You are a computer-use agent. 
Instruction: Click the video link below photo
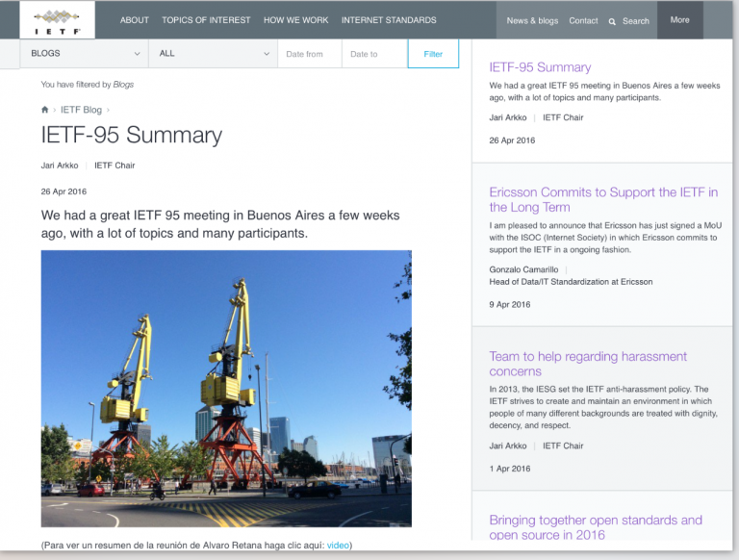coord(338,546)
